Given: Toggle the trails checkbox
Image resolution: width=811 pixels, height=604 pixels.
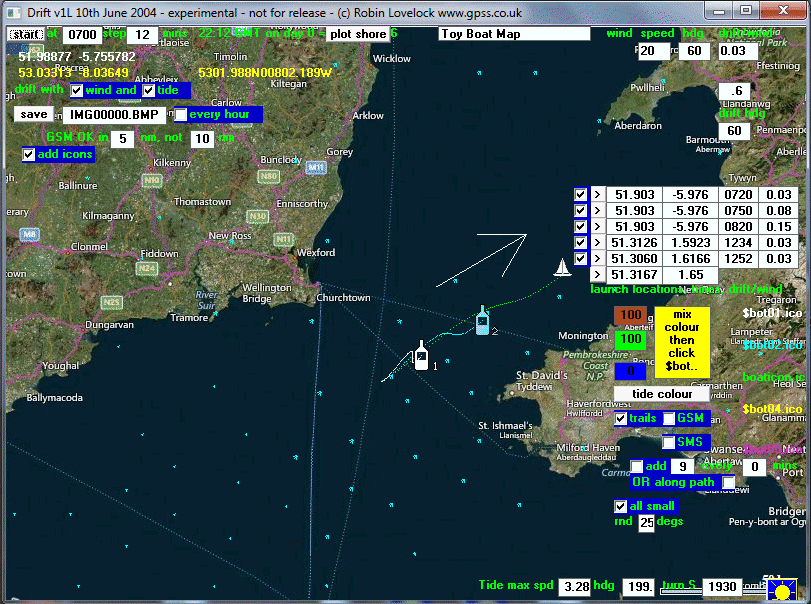Looking at the screenshot, I should (621, 418).
